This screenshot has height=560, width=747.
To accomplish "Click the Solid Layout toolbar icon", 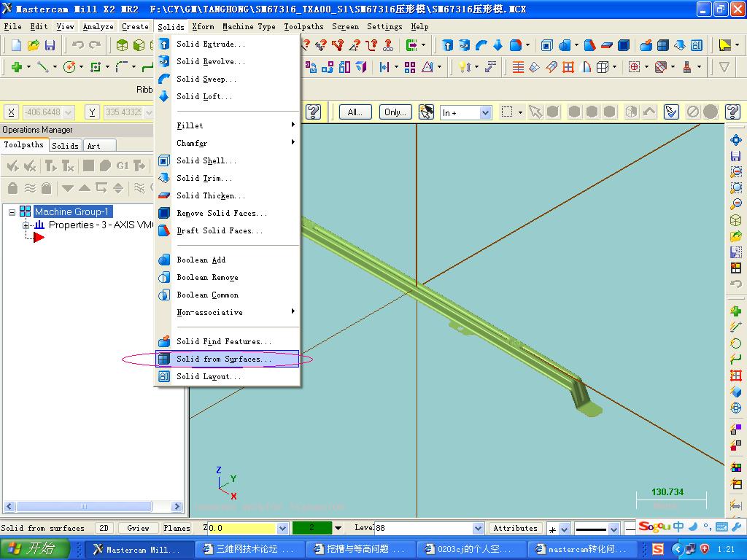I will pyautogui.click(x=697, y=45).
